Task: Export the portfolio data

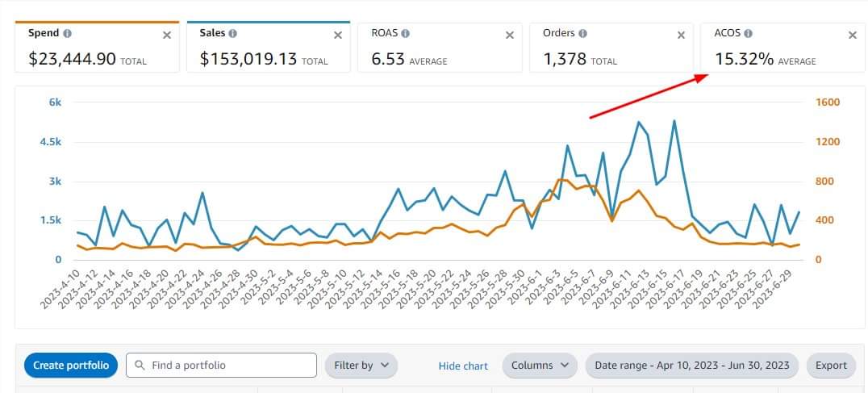Action: (x=831, y=366)
